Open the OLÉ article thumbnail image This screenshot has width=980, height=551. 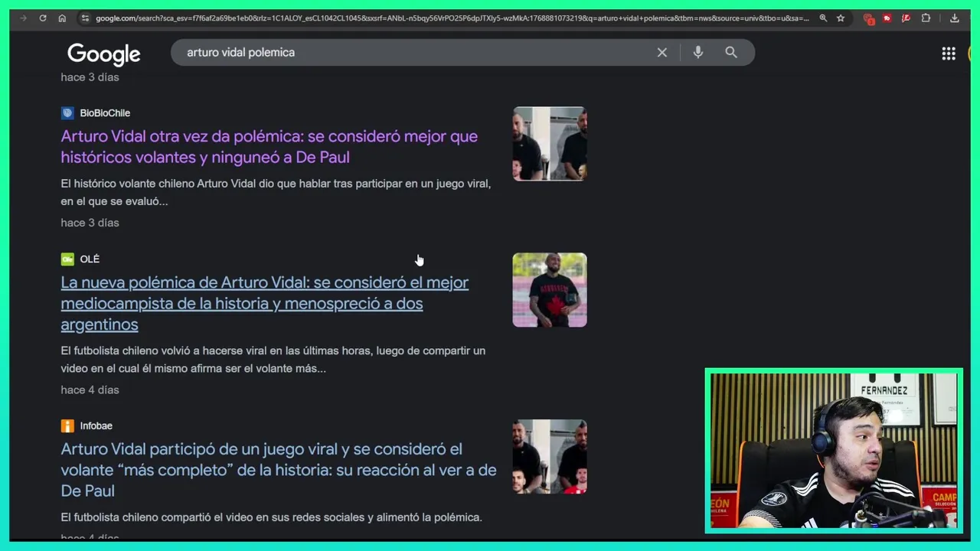pyautogui.click(x=550, y=290)
